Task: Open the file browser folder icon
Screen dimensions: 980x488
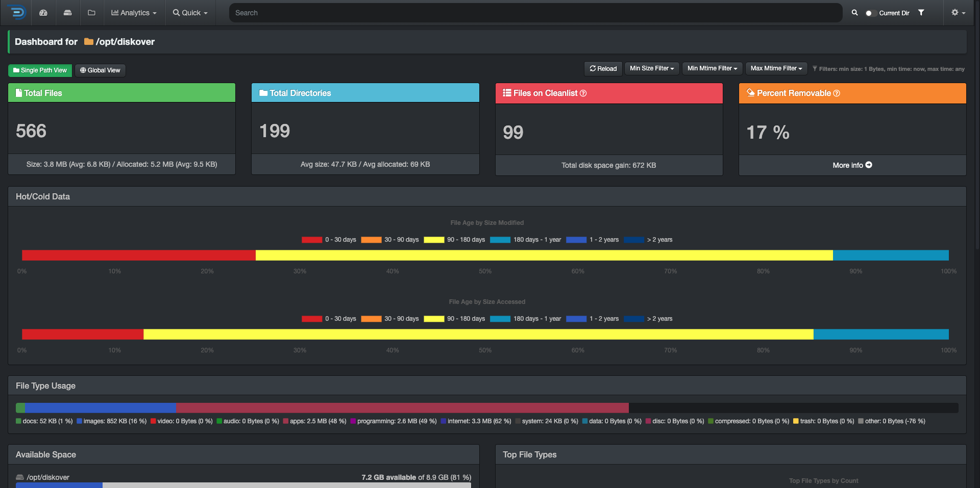Action: 92,13
